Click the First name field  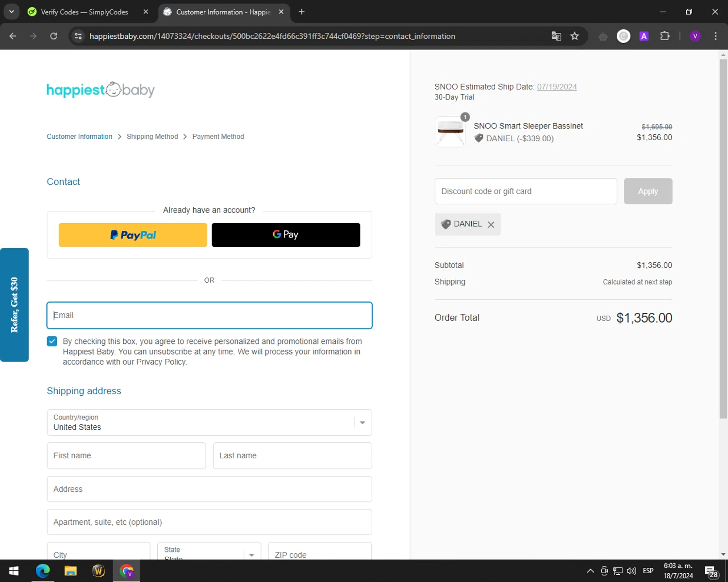click(126, 456)
